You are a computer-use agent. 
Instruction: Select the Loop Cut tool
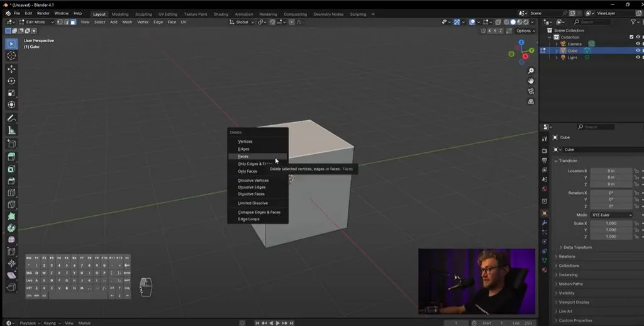[11, 193]
